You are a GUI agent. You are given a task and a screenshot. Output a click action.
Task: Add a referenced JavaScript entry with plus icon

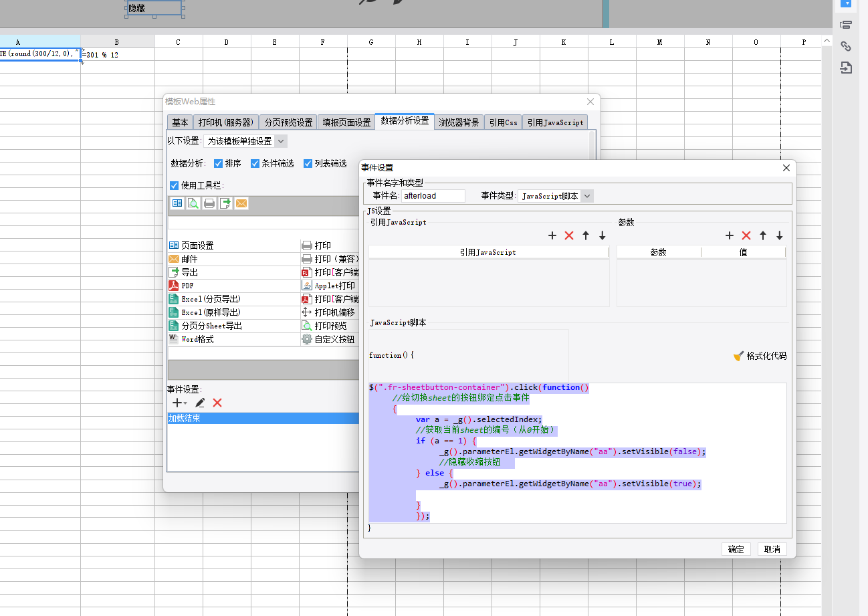point(552,235)
